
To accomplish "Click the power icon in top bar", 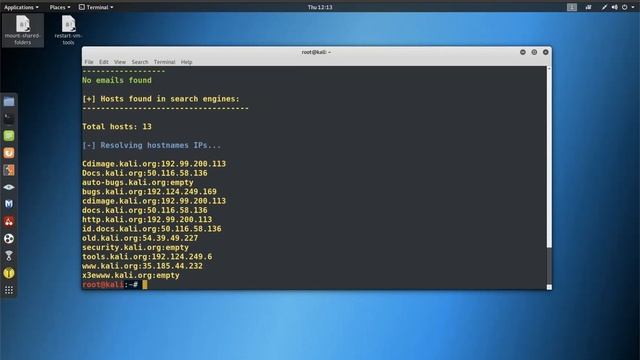I will click(624, 7).
